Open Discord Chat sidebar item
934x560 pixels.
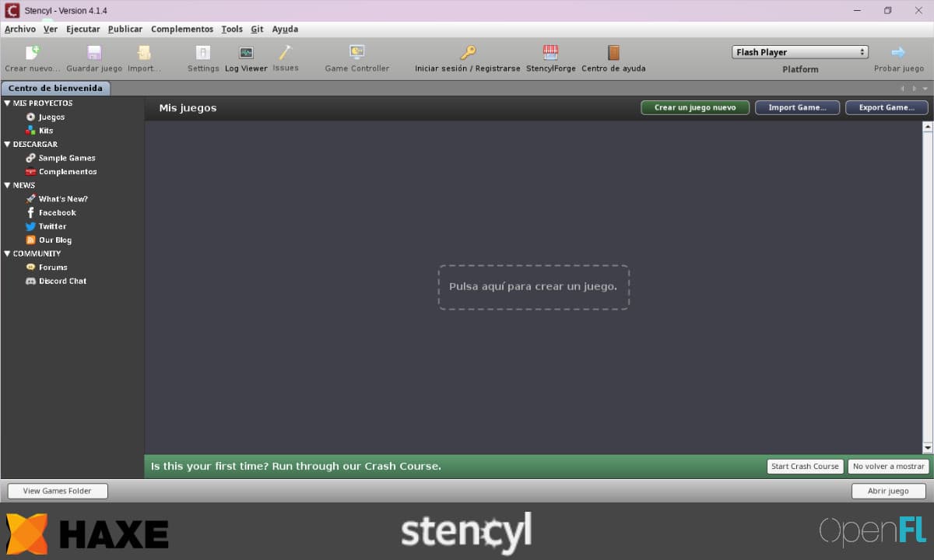[62, 281]
